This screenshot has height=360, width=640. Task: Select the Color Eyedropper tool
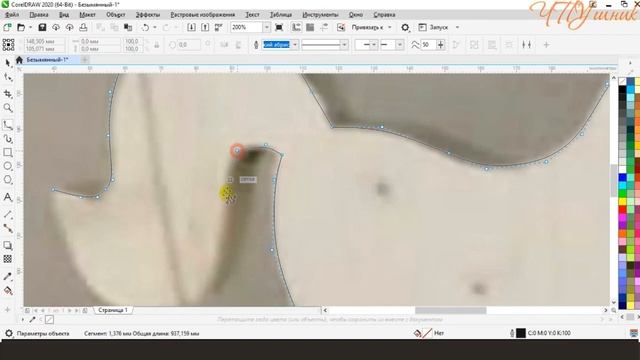(7, 276)
